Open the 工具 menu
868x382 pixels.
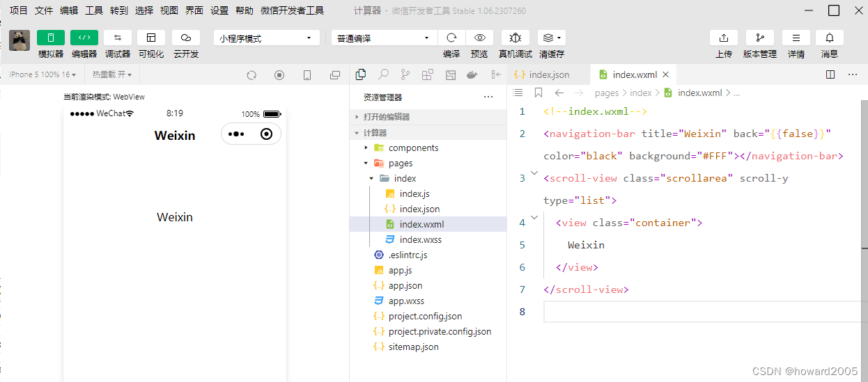[94, 10]
